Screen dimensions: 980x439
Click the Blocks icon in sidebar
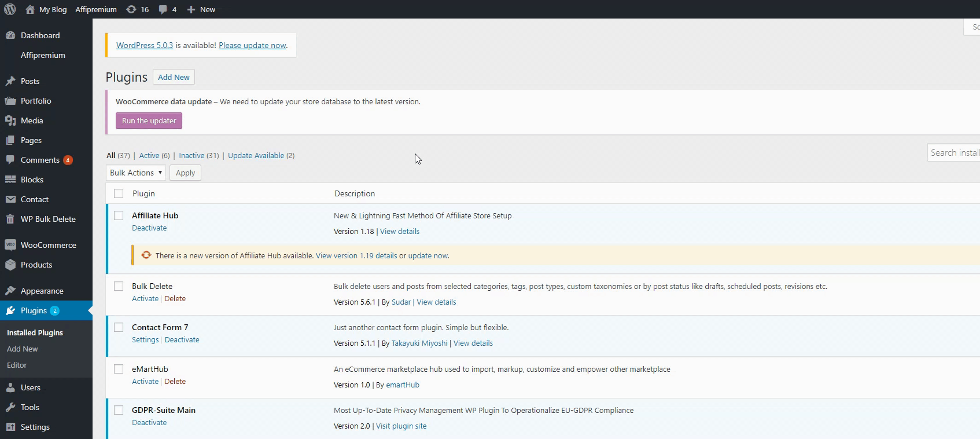coord(10,180)
